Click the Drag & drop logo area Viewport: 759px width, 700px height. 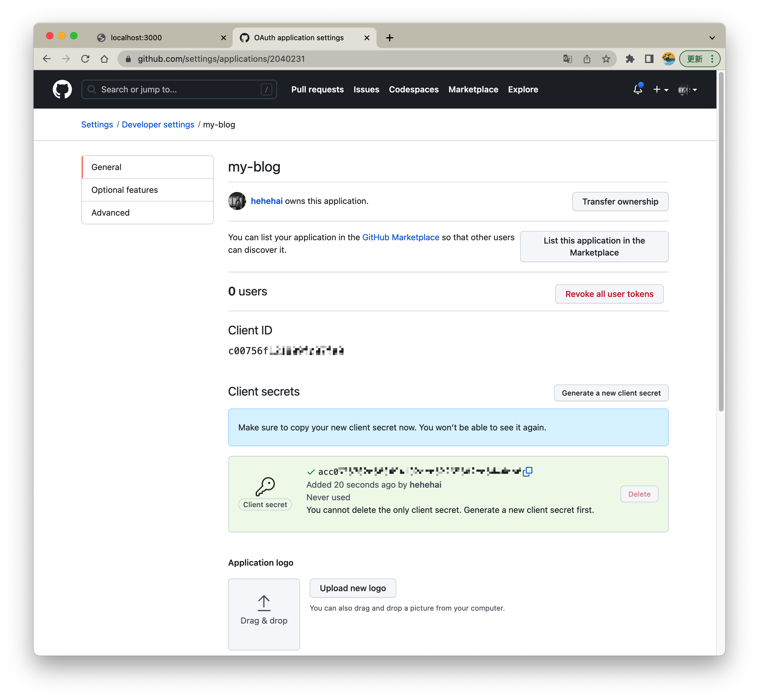[x=264, y=614]
